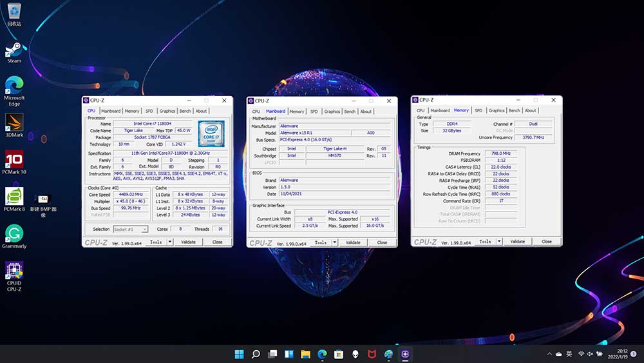This screenshot has height=363, width=644.
Task: Open the Recycle Bin desktop icon
Action: coord(14,14)
